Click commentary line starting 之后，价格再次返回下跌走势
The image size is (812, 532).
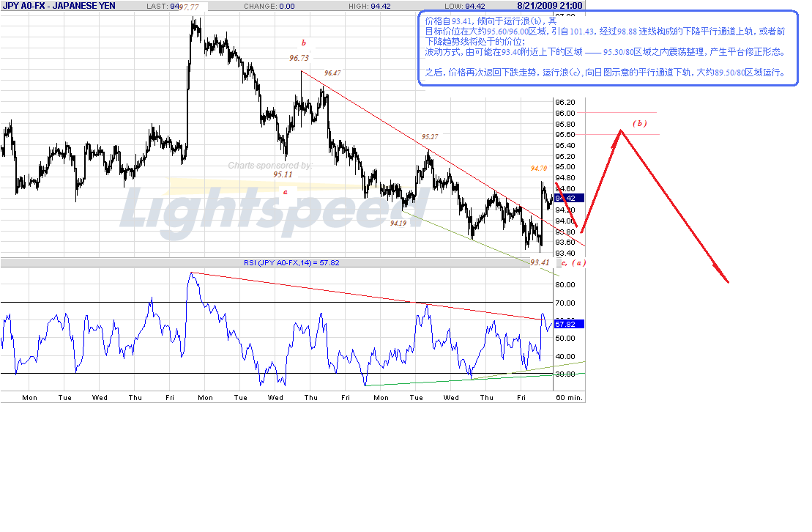click(605, 73)
